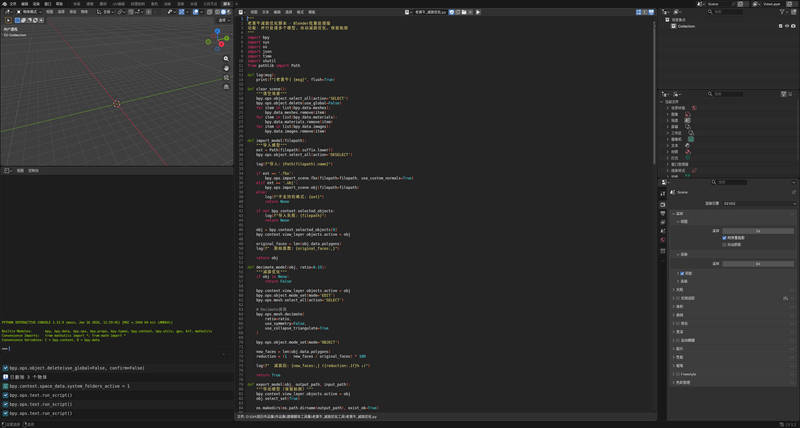Screen dimensions: 800x428
Task: Click the open-text folder icon in text editor header
Action: 464,12
